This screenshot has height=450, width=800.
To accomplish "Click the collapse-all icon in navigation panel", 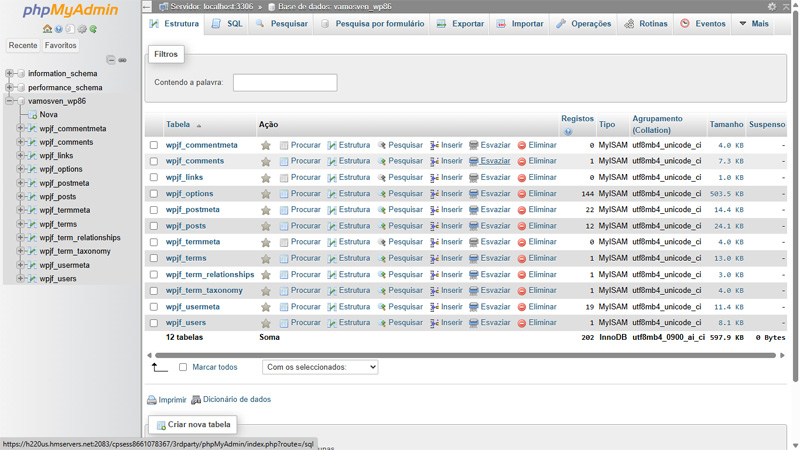I will pyautogui.click(x=111, y=60).
